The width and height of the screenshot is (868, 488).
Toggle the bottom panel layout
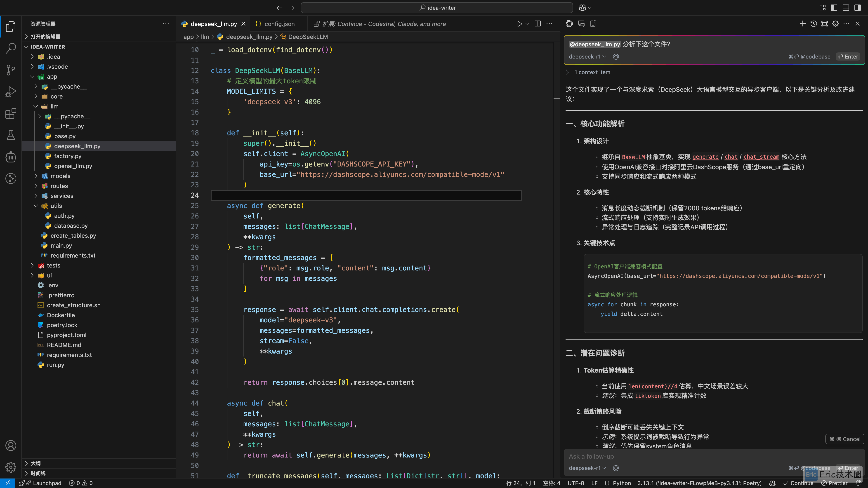pyautogui.click(x=846, y=8)
